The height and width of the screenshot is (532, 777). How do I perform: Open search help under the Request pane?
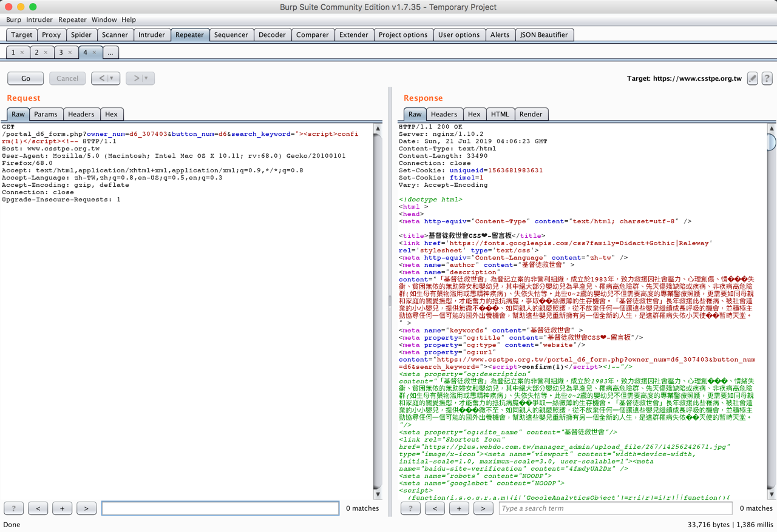[x=13, y=508]
